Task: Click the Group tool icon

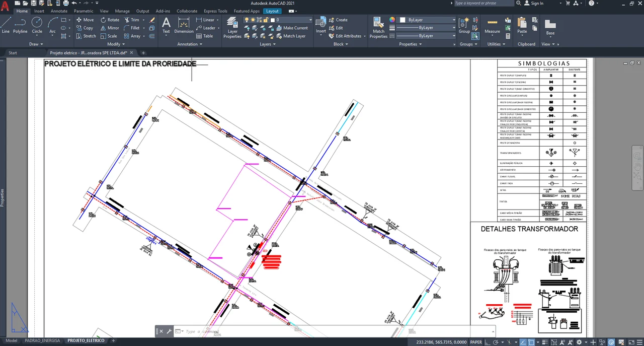Action: coord(464,25)
